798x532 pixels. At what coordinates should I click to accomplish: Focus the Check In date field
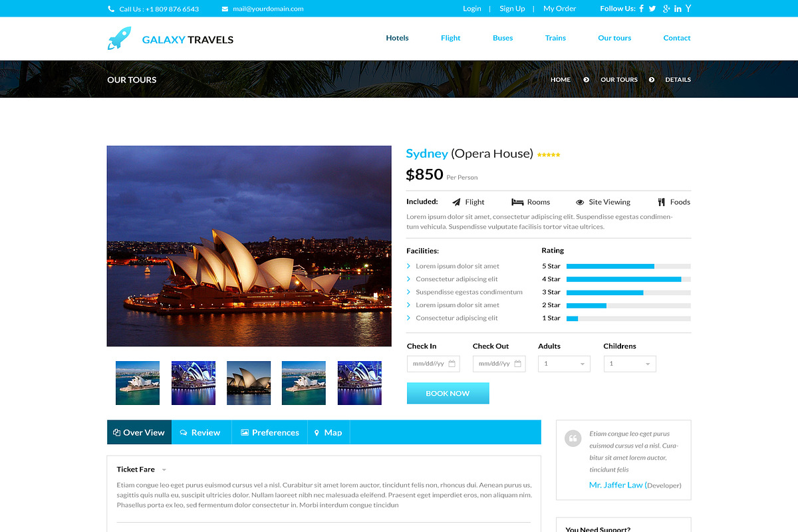[x=433, y=364]
